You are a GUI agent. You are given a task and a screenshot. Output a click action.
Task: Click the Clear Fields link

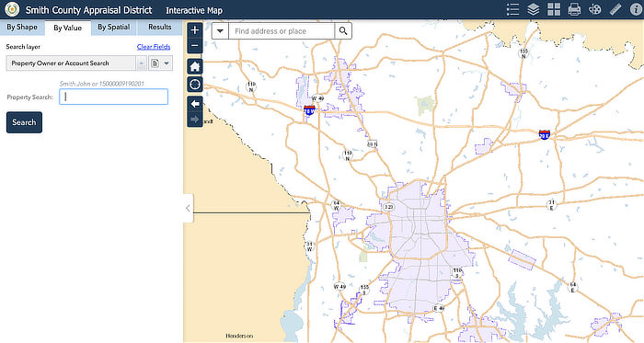154,47
